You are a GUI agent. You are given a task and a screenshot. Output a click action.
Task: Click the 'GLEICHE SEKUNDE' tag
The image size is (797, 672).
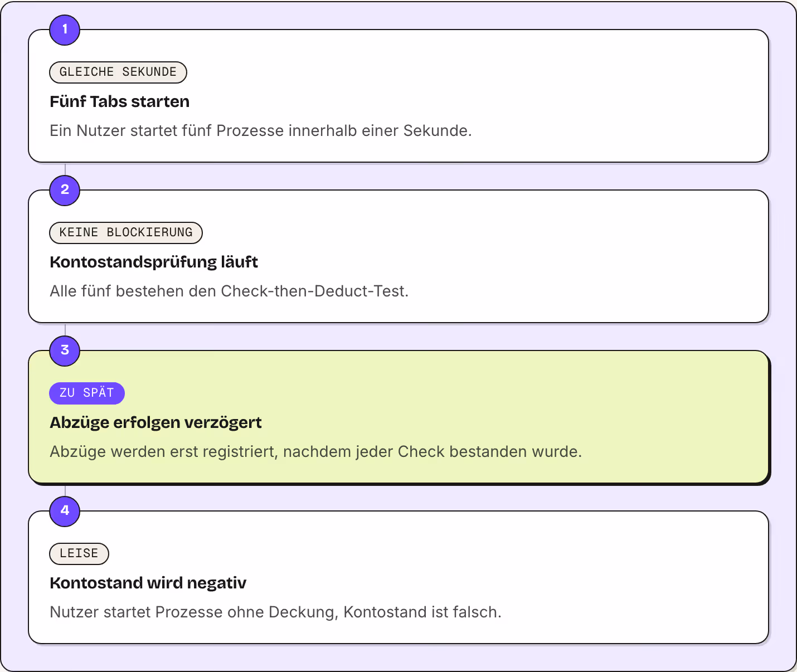coord(118,72)
